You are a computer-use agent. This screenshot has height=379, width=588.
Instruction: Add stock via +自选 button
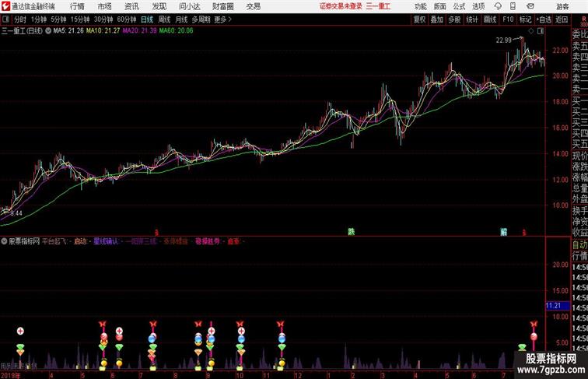(x=544, y=19)
